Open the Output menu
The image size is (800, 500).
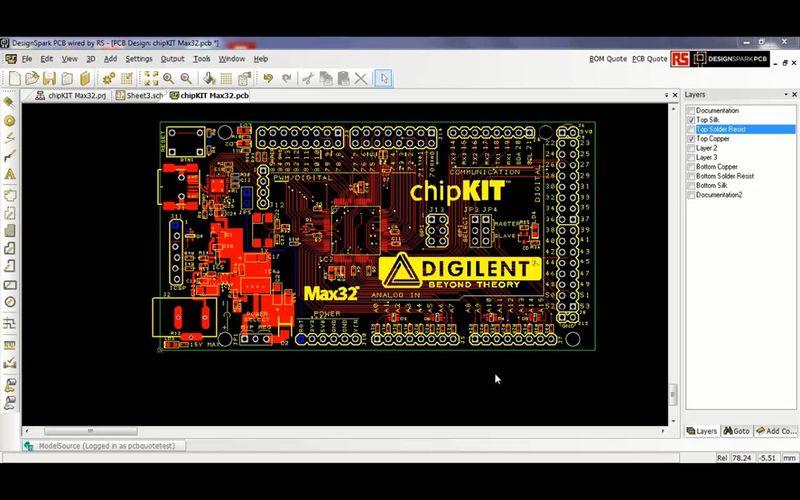coord(172,59)
